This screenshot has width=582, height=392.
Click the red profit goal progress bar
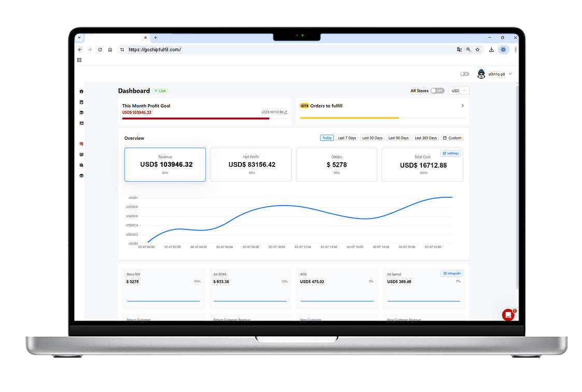[x=196, y=119]
